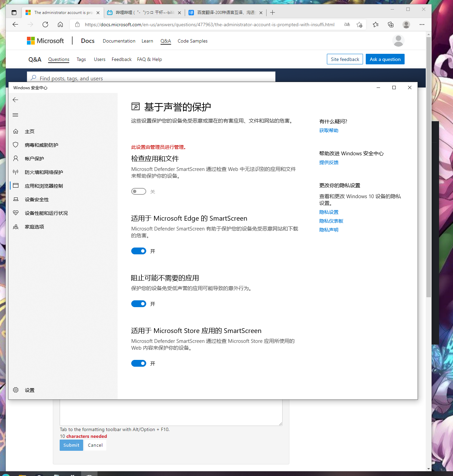Click 获取帮助 link

(x=329, y=130)
